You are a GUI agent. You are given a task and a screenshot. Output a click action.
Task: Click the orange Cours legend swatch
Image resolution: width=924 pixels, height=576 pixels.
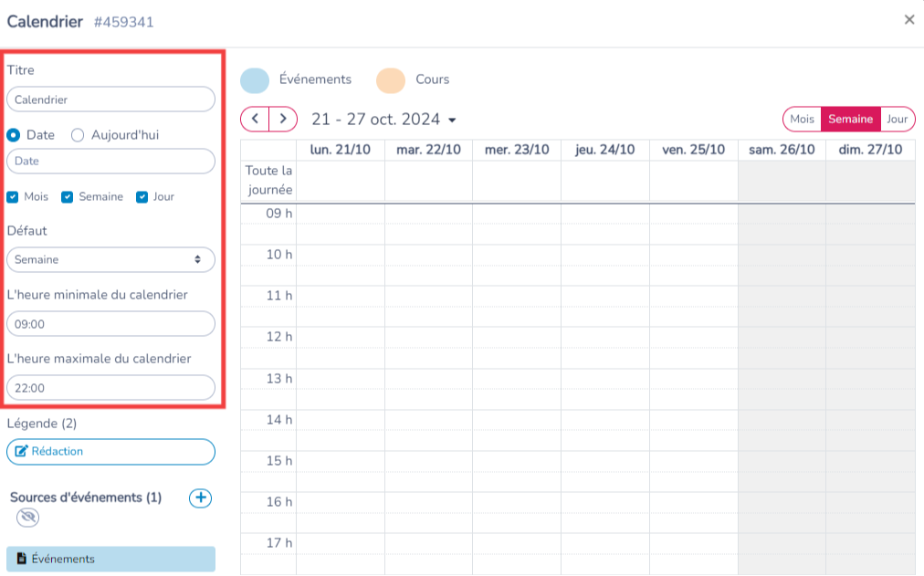point(391,80)
